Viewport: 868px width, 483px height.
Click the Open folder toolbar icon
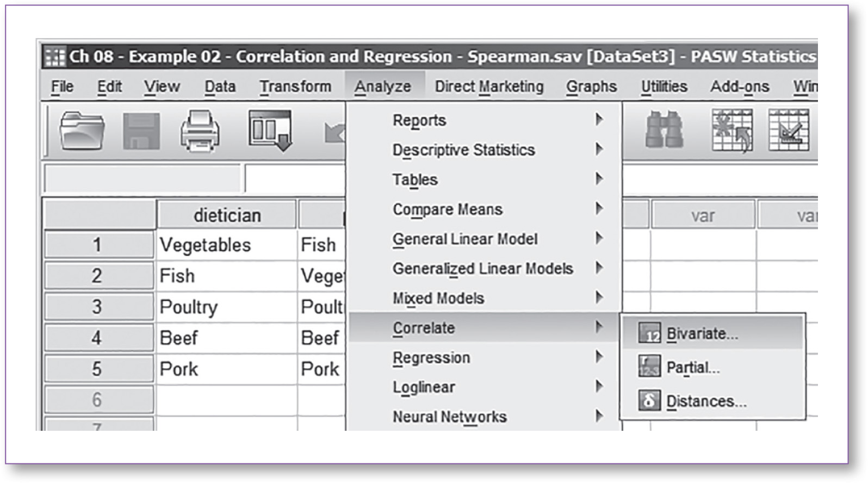point(82,131)
